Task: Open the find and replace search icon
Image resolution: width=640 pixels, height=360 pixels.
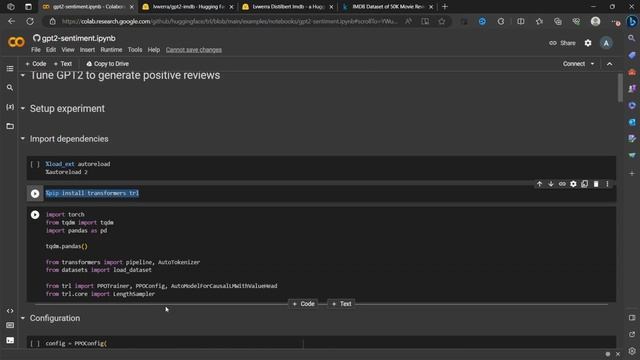Action: (x=10, y=88)
